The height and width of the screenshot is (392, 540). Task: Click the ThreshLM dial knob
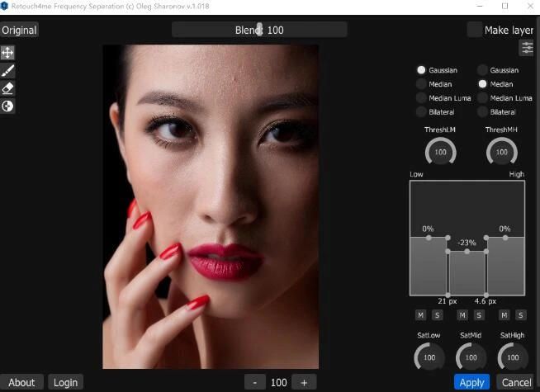pos(440,152)
